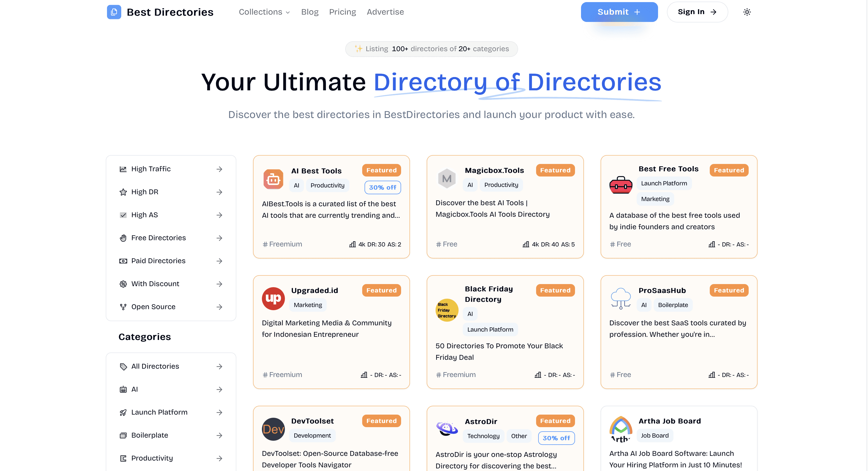Open the Blog page
868x471 pixels.
pos(310,12)
